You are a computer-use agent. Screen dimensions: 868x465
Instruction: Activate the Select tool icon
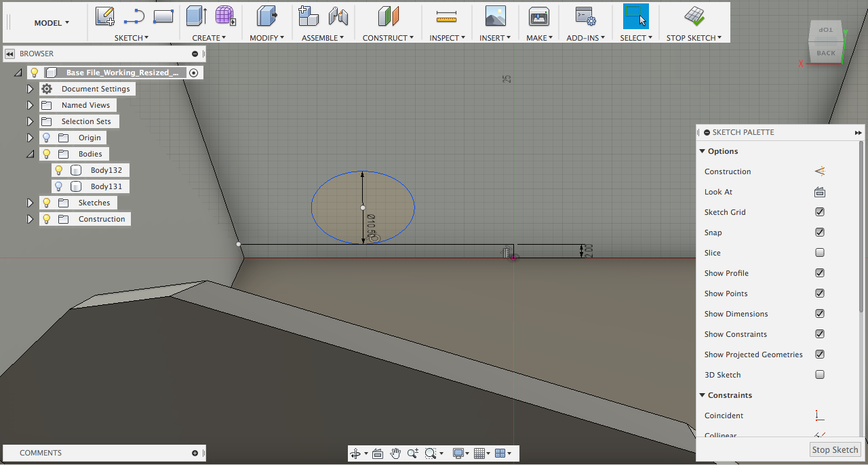tap(636, 16)
